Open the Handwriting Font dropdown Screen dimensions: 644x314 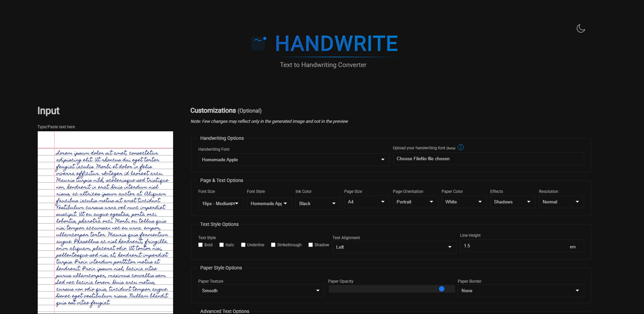(294, 160)
